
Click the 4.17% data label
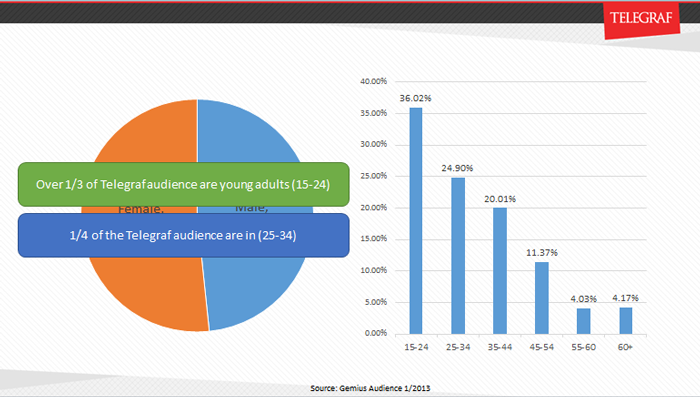[x=625, y=298]
